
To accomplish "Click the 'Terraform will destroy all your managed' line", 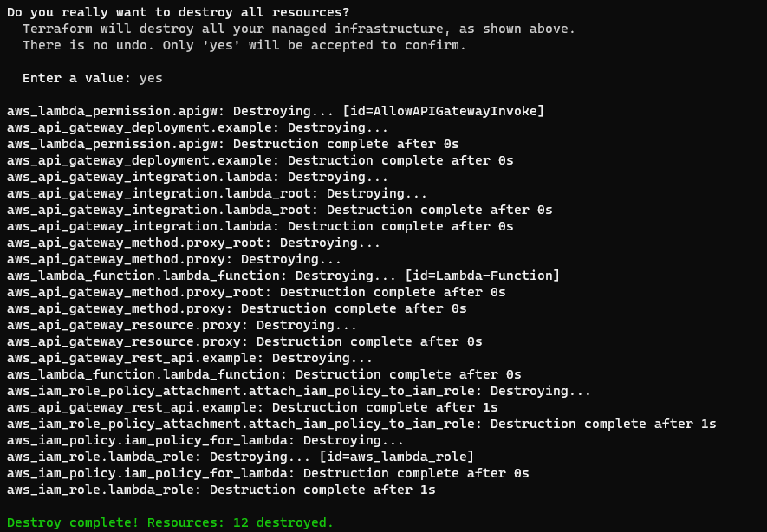I will click(299, 29).
